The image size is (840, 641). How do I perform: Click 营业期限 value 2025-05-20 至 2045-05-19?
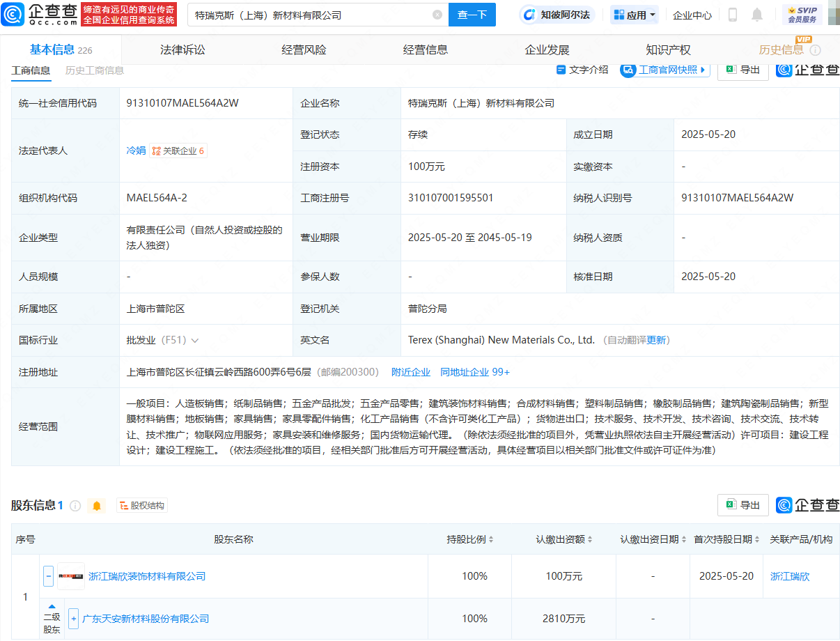[x=470, y=238]
